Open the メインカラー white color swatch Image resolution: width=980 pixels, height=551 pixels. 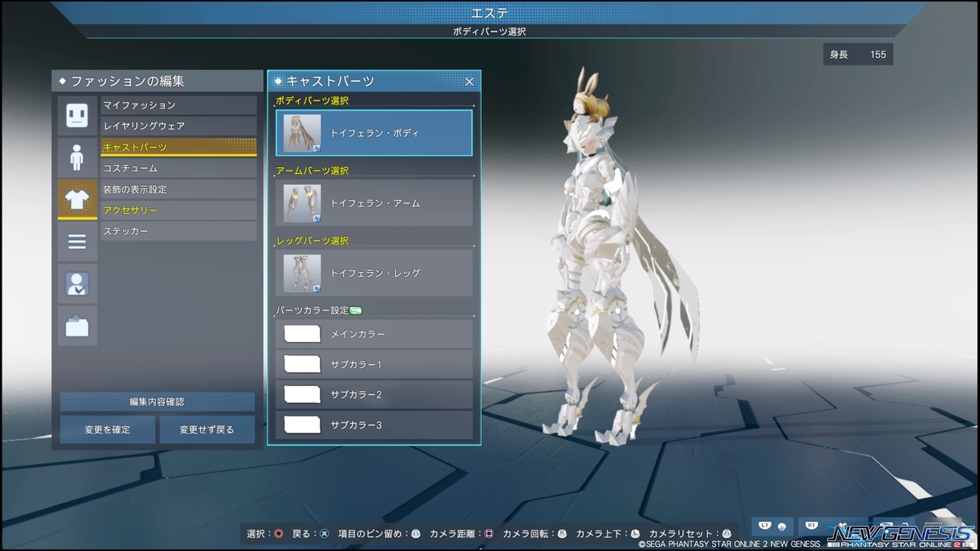click(301, 334)
